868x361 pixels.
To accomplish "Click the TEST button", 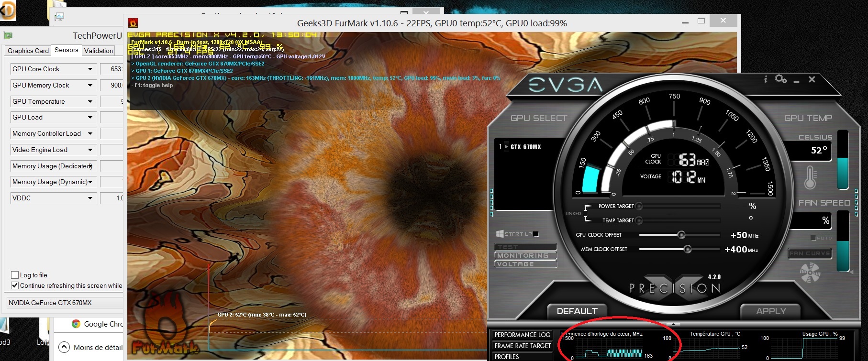I will pyautogui.click(x=525, y=247).
